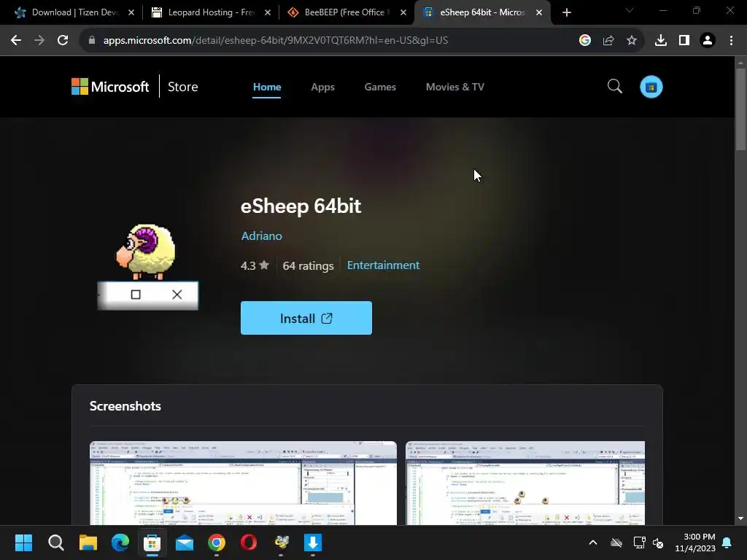Open the muted volume tray icon

[659, 542]
